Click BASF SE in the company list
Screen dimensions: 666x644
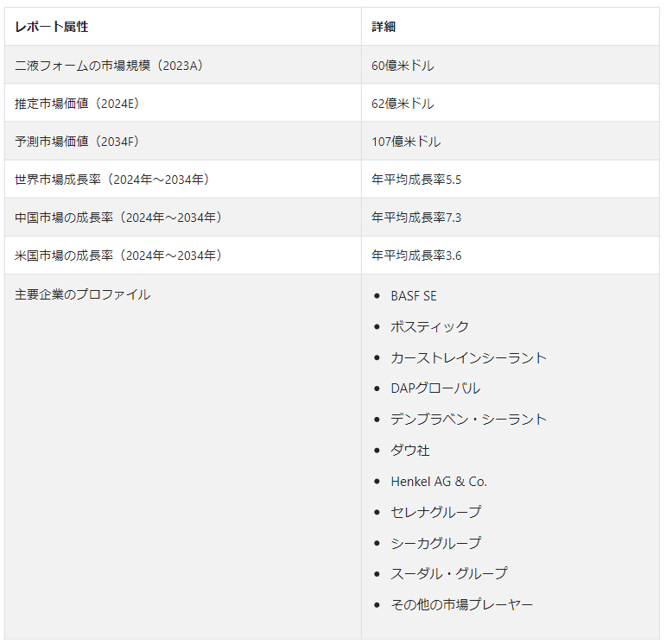[414, 295]
